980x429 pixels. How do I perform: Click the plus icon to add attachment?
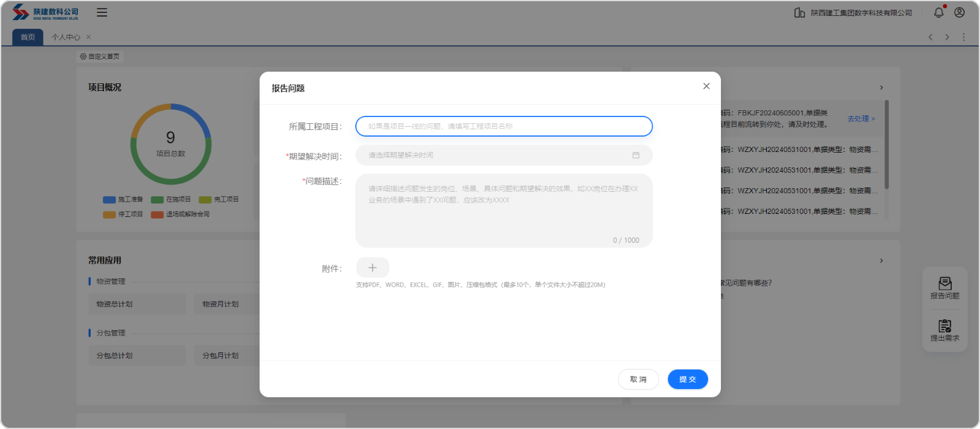(372, 268)
